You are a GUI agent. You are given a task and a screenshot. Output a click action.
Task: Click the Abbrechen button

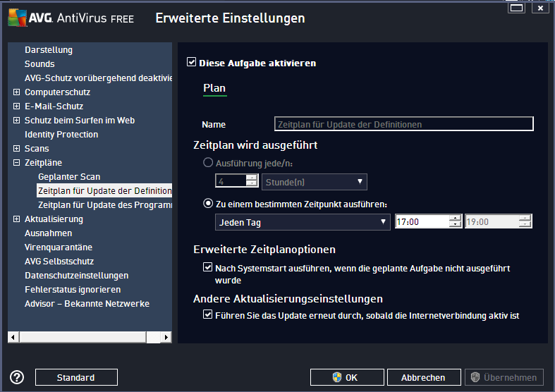tap(424, 377)
